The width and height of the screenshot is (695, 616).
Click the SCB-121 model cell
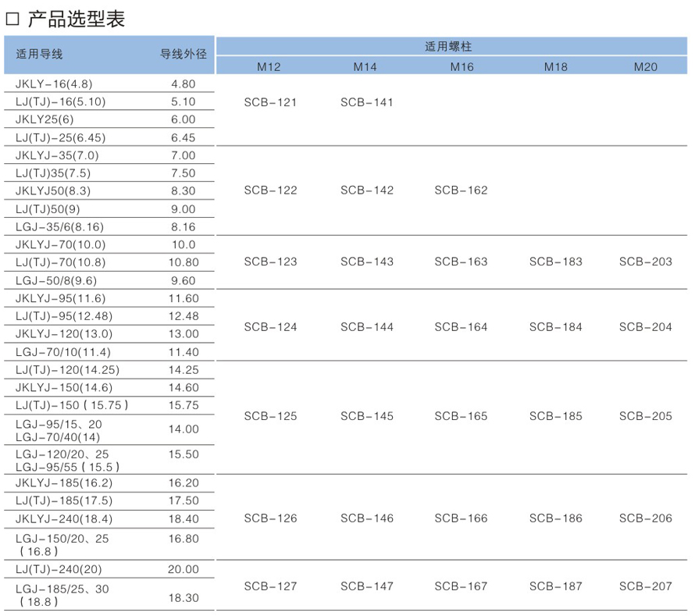coord(270,102)
